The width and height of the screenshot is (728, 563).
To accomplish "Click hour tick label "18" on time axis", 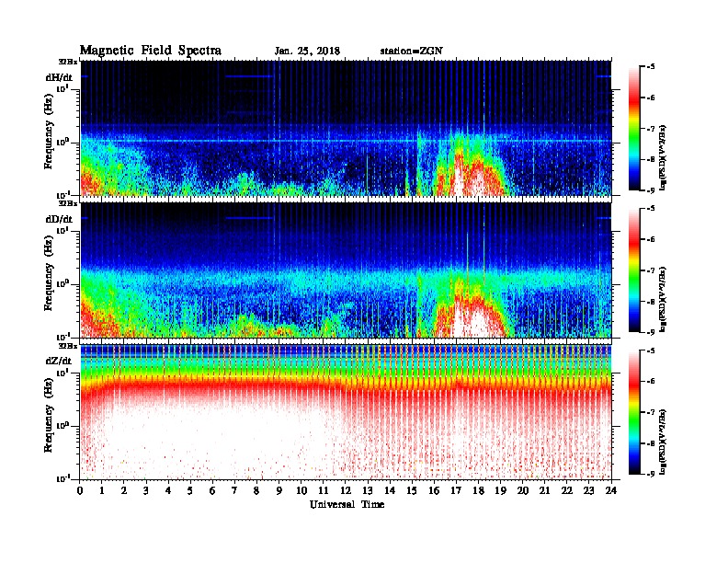I will (479, 490).
